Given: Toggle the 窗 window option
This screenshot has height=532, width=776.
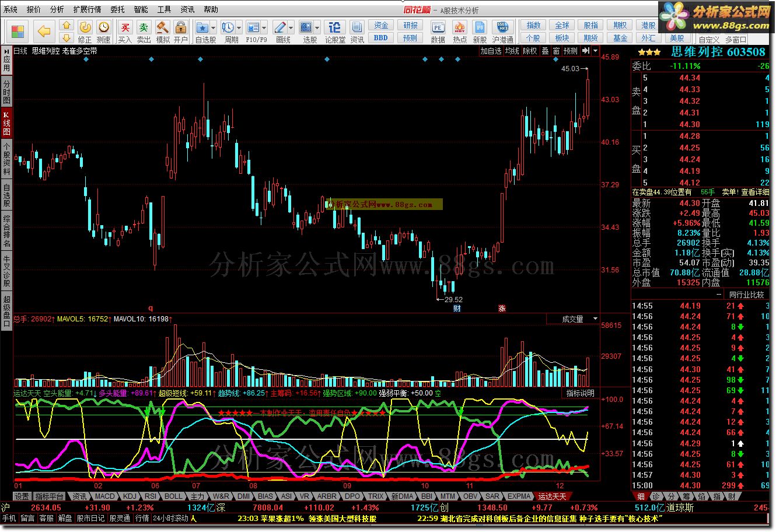Looking at the screenshot, I should (x=556, y=51).
